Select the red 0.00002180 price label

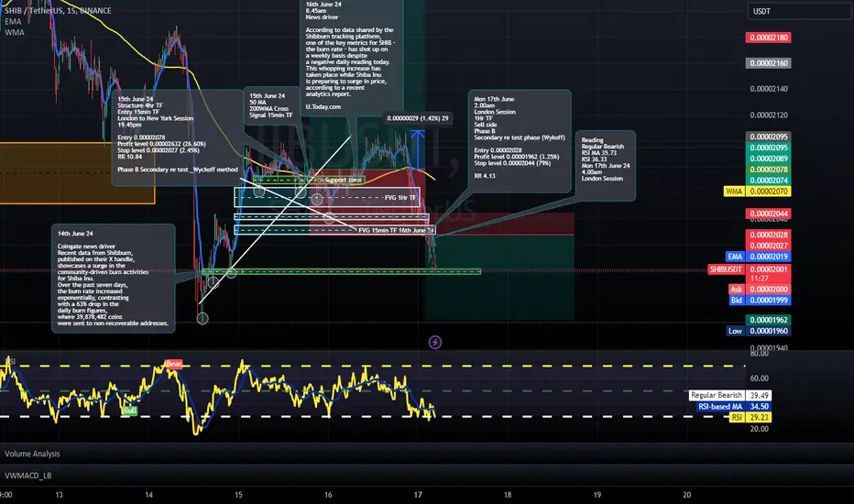(768, 38)
